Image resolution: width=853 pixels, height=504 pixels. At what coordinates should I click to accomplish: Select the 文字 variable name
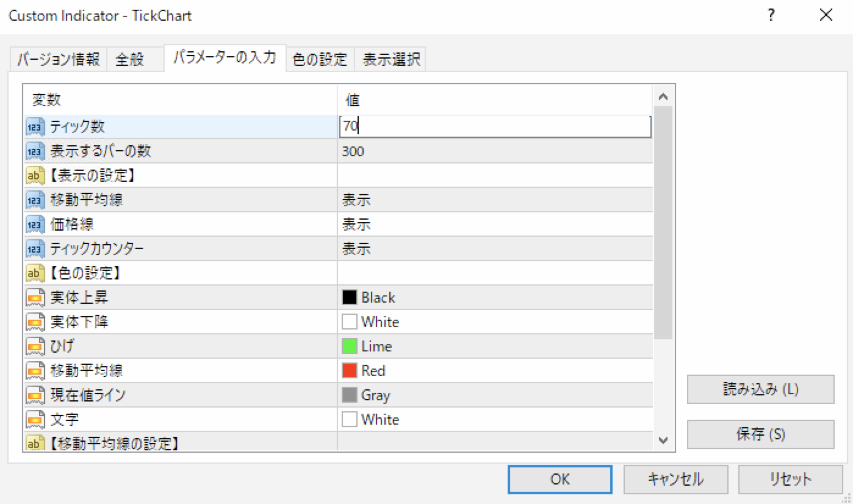(x=64, y=420)
